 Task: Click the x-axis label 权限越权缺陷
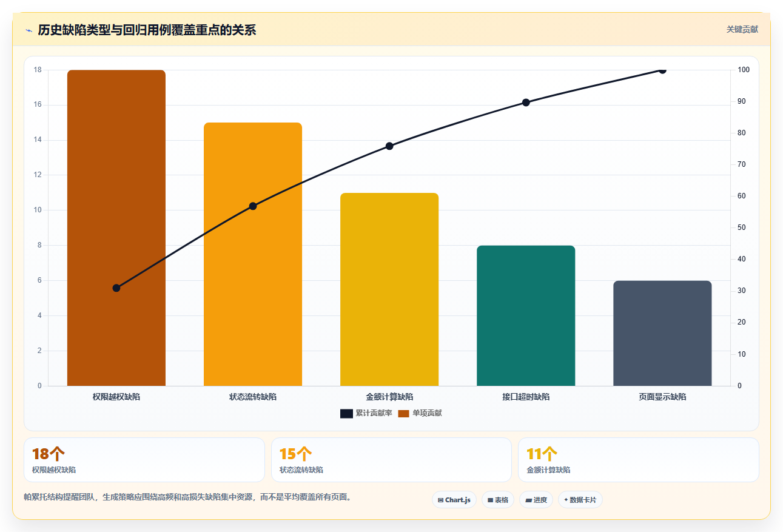tap(116, 397)
